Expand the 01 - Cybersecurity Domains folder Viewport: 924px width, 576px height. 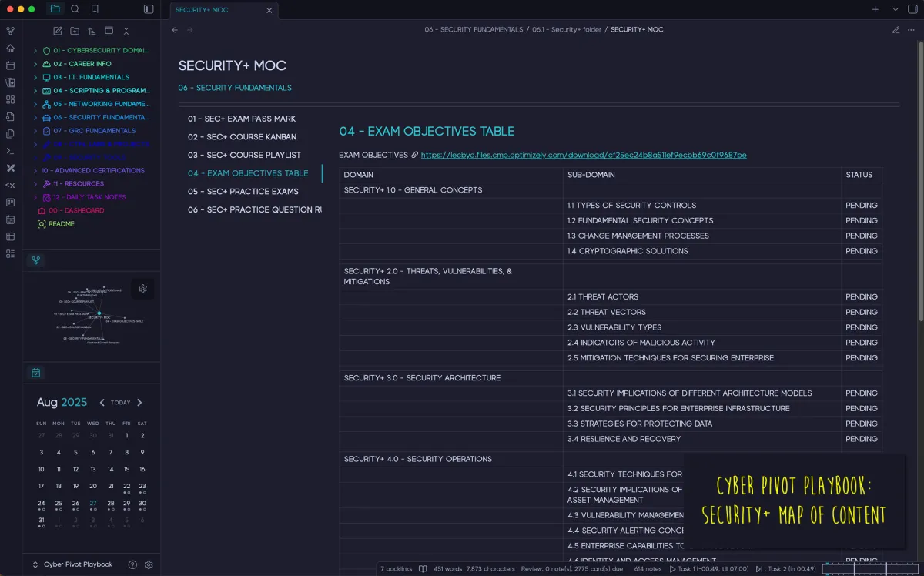[x=35, y=51]
